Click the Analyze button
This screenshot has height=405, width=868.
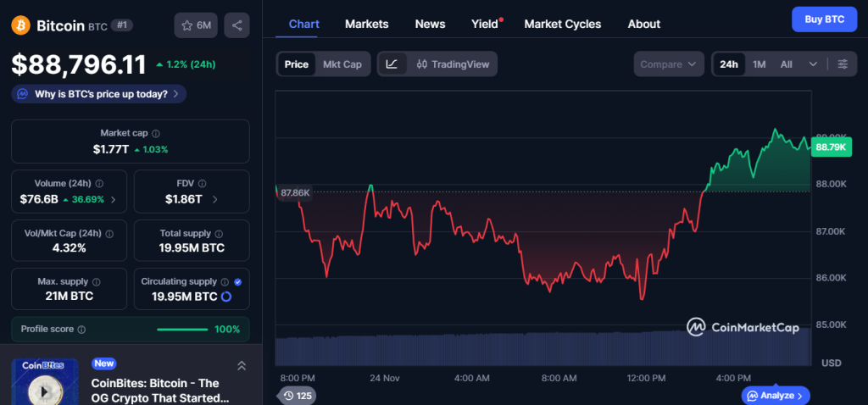[776, 396]
